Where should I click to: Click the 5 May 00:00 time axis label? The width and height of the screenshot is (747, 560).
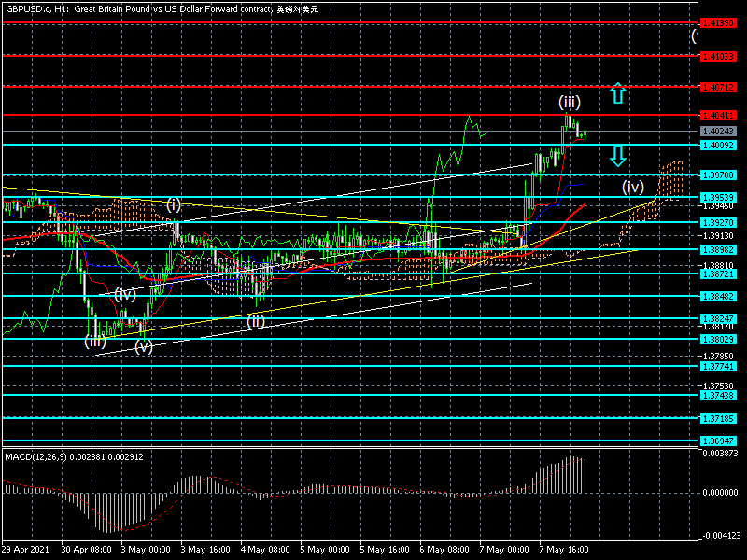325,550
